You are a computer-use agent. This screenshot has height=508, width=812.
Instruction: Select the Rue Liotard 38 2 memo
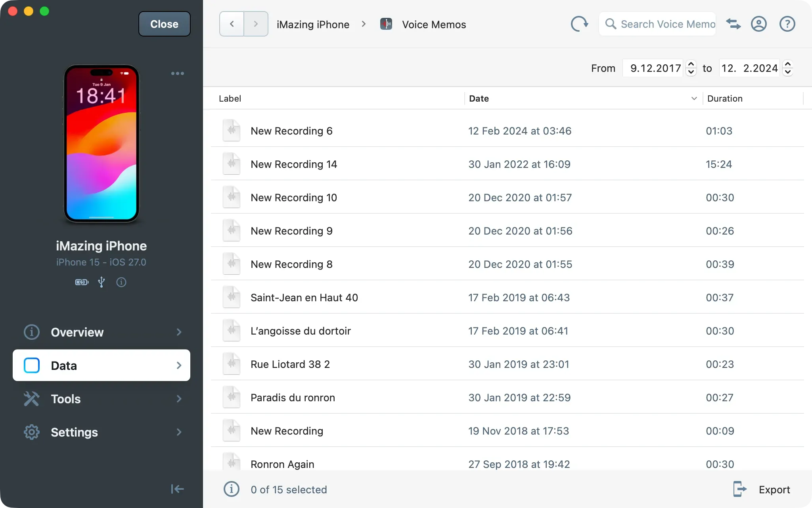(507, 364)
